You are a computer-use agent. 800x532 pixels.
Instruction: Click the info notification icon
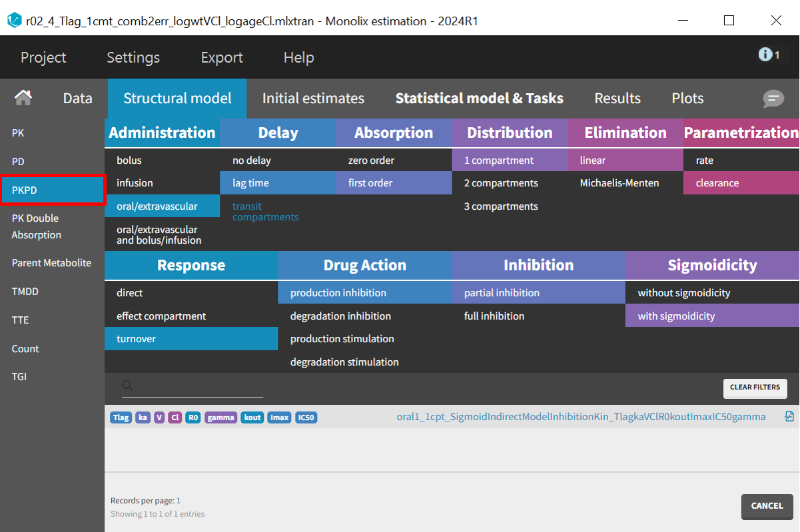coord(765,55)
